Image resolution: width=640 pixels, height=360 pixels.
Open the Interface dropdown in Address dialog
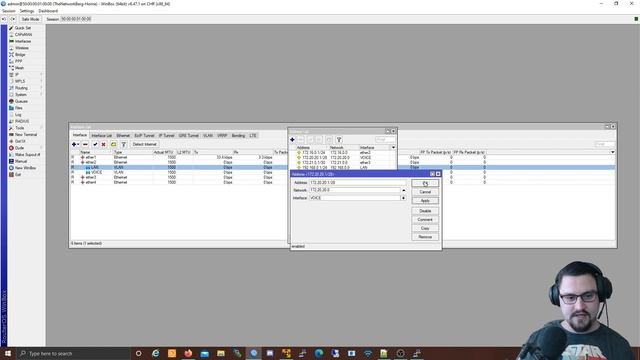pos(403,198)
